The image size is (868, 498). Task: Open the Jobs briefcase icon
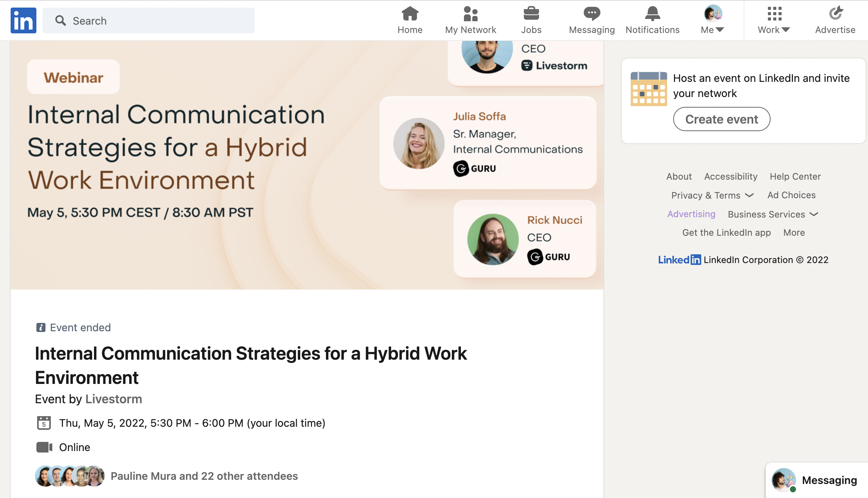(x=531, y=14)
